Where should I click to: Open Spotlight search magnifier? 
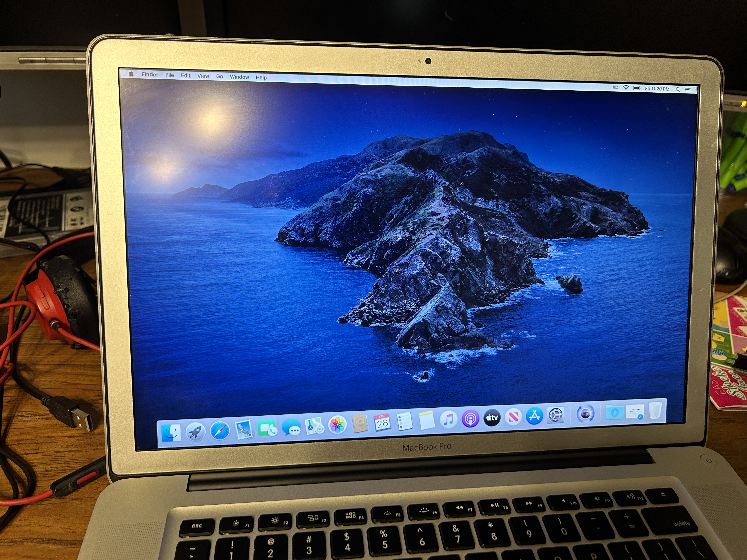coord(678,89)
